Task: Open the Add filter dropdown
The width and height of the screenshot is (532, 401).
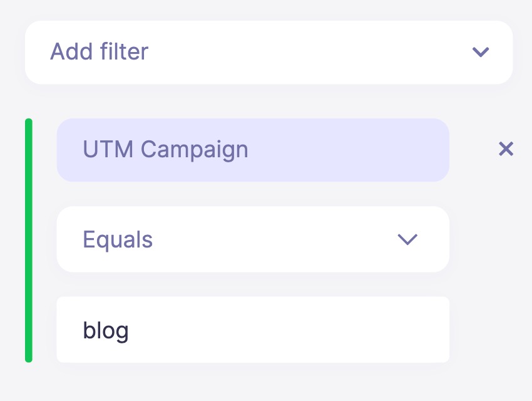Action: coord(269,52)
